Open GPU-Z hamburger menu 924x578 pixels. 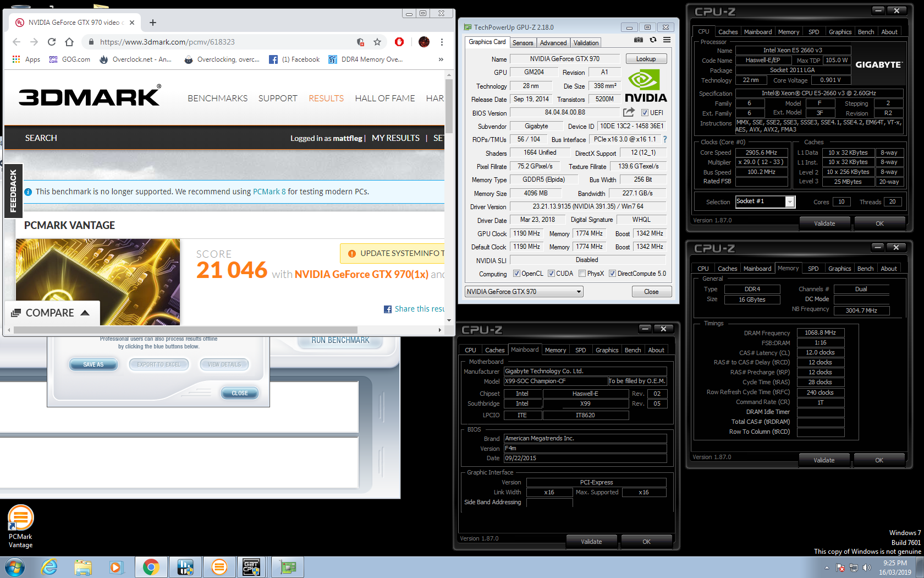coord(667,40)
